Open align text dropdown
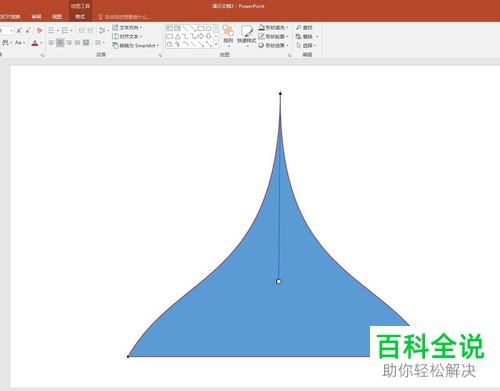Image resolution: width=500 pixels, height=391 pixels. coord(127,36)
